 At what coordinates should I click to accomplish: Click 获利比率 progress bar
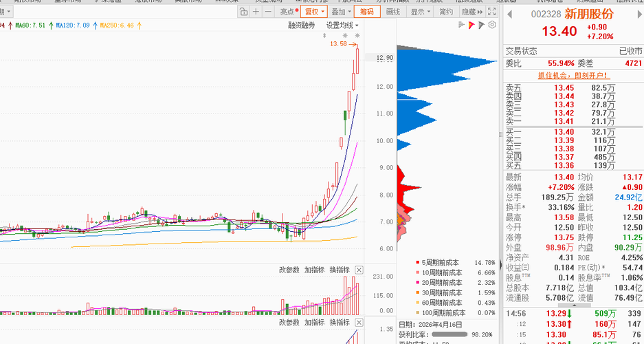449,334
